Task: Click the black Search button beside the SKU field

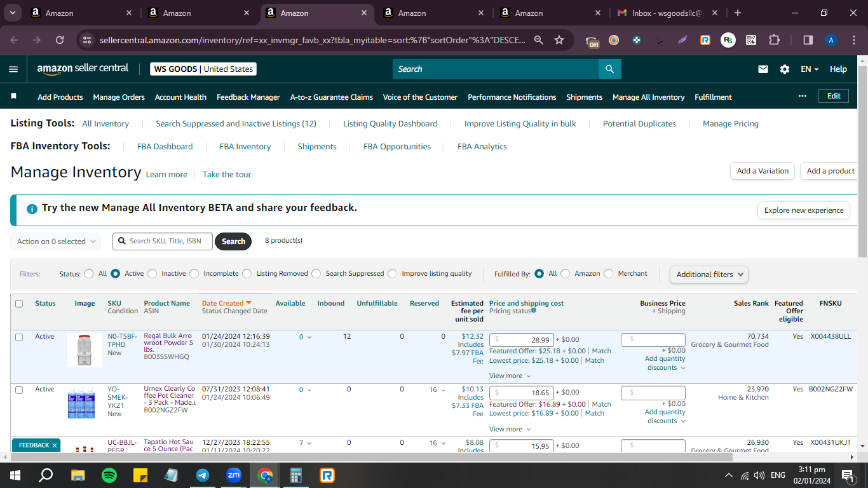Action: tap(233, 241)
